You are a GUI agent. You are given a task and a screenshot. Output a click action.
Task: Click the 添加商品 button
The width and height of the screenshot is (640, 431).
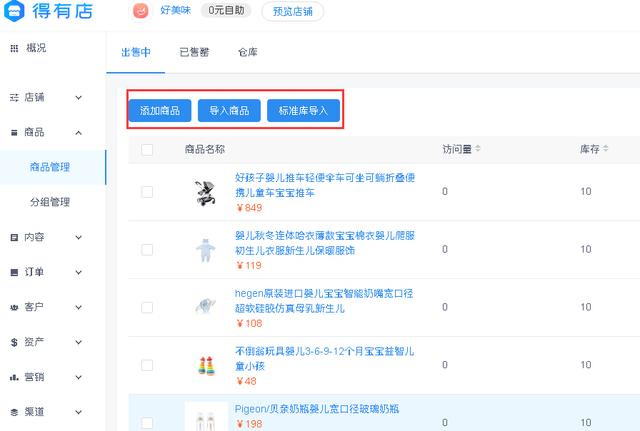pyautogui.click(x=160, y=111)
